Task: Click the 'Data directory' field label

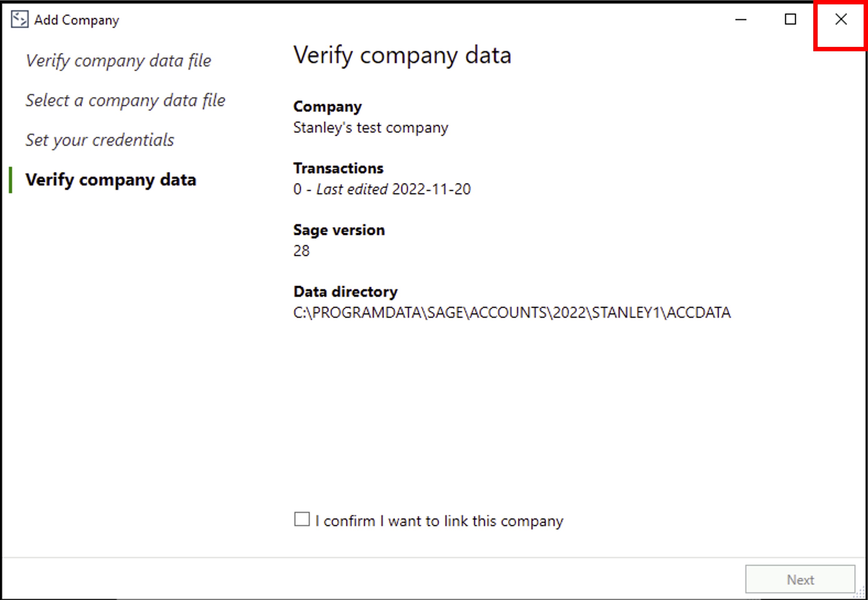Action: point(345,291)
